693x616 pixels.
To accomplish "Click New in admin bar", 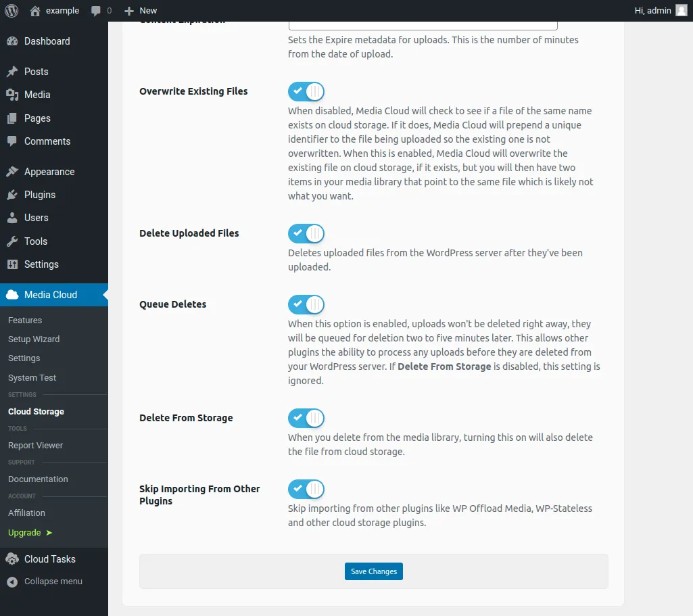I will 148,11.
